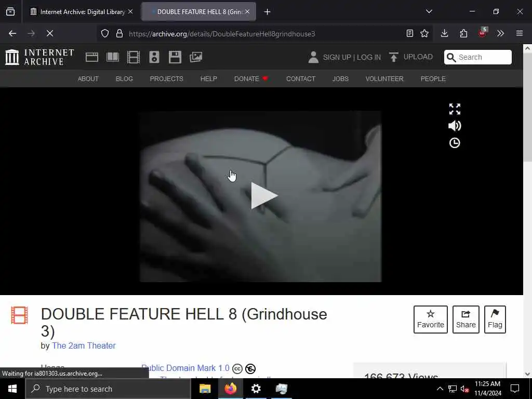
Task: Toggle fullscreen video player
Action: point(455,109)
